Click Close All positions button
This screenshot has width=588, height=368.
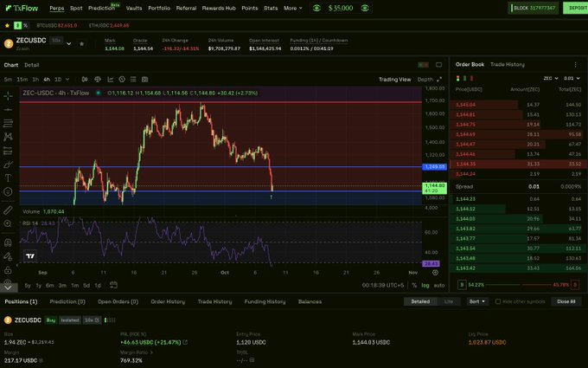pyautogui.click(x=566, y=301)
